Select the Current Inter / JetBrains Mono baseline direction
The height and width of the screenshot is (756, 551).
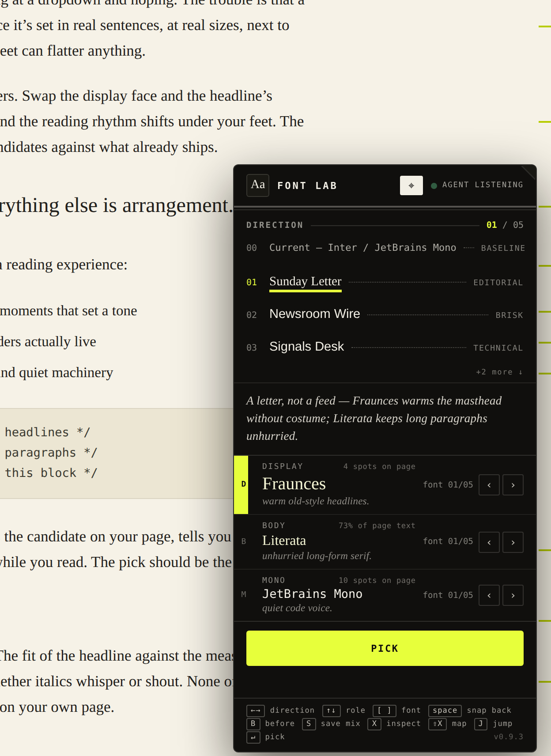pos(385,248)
